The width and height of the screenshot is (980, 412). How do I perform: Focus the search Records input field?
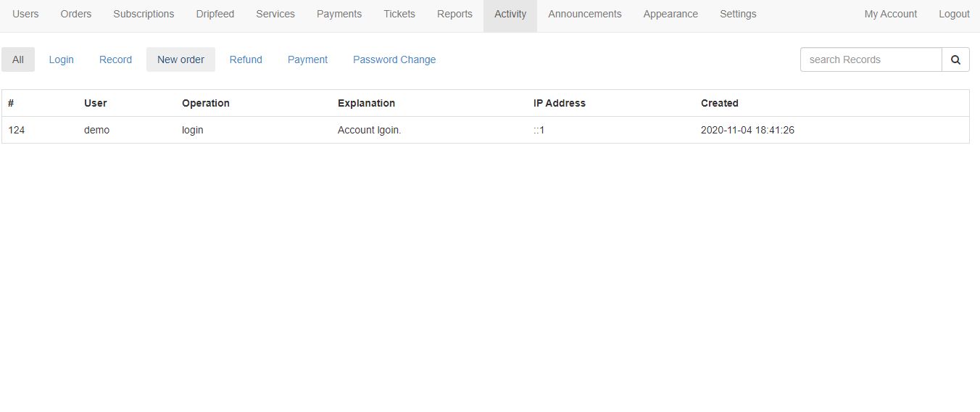pyautogui.click(x=871, y=59)
